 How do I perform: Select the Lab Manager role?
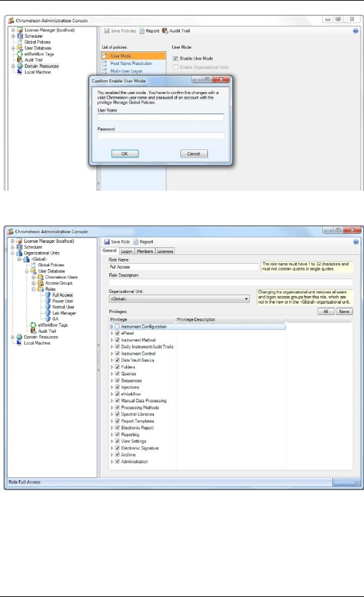tap(64, 313)
